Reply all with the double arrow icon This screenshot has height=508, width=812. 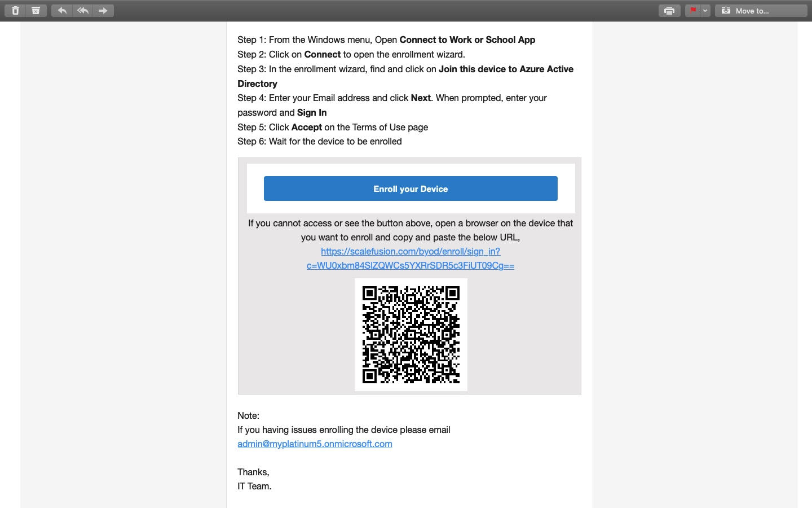coord(83,11)
